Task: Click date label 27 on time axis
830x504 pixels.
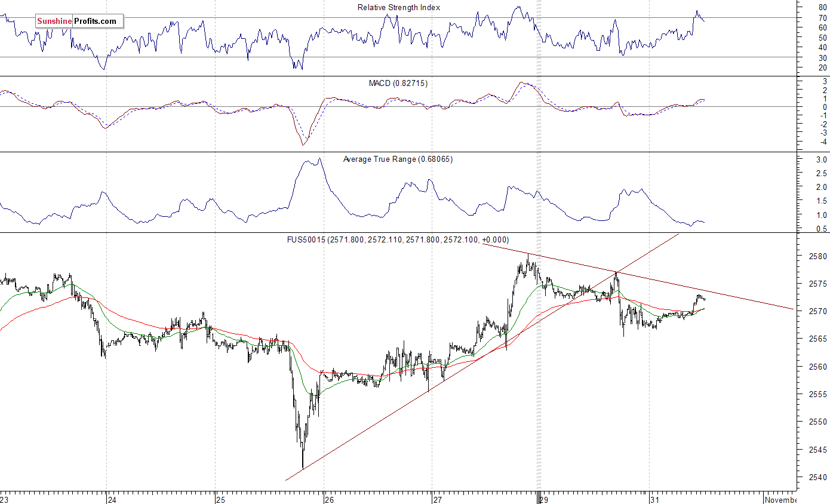Action: pos(437,499)
